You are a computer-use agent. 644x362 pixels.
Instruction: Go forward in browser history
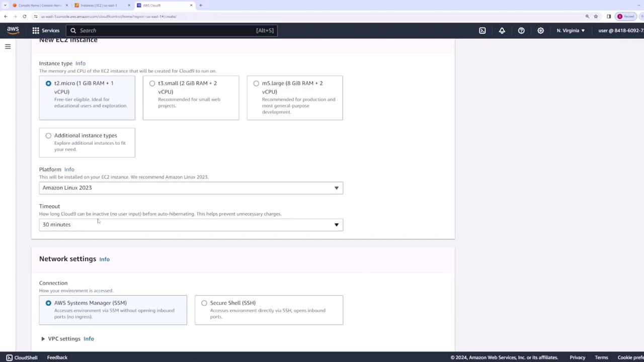15,17
